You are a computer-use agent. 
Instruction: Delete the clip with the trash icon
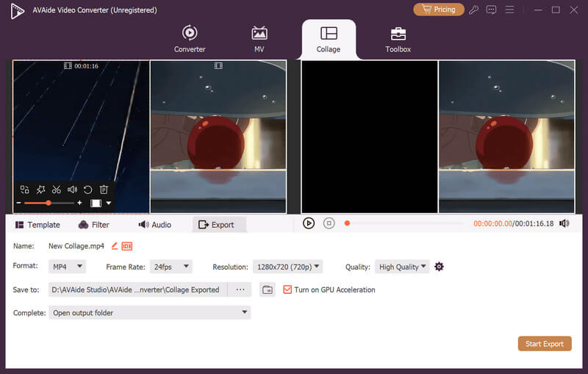click(x=104, y=190)
